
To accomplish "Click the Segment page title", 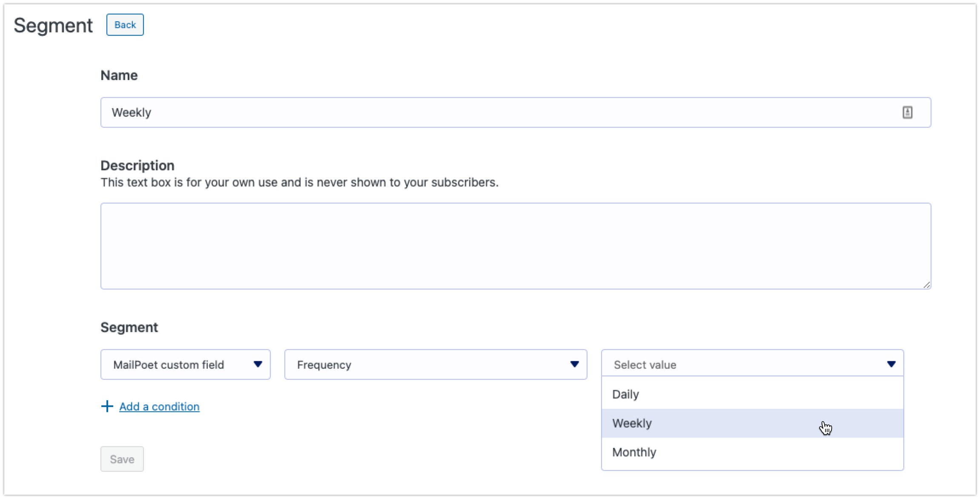I will pyautogui.click(x=53, y=26).
